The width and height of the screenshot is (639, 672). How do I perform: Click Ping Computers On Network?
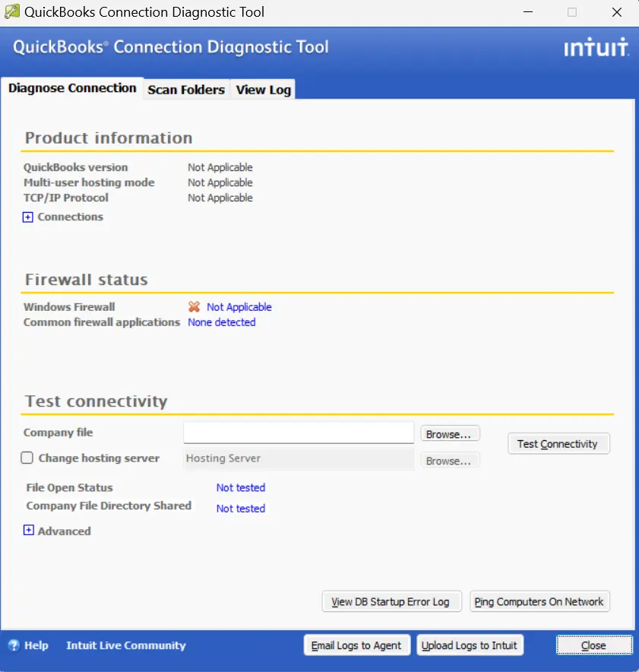539,601
